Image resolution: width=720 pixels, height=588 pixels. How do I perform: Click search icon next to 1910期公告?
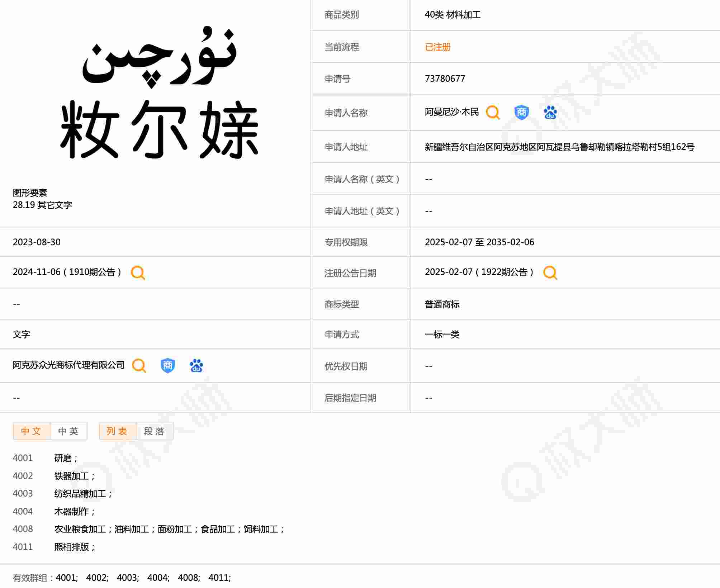[138, 272]
